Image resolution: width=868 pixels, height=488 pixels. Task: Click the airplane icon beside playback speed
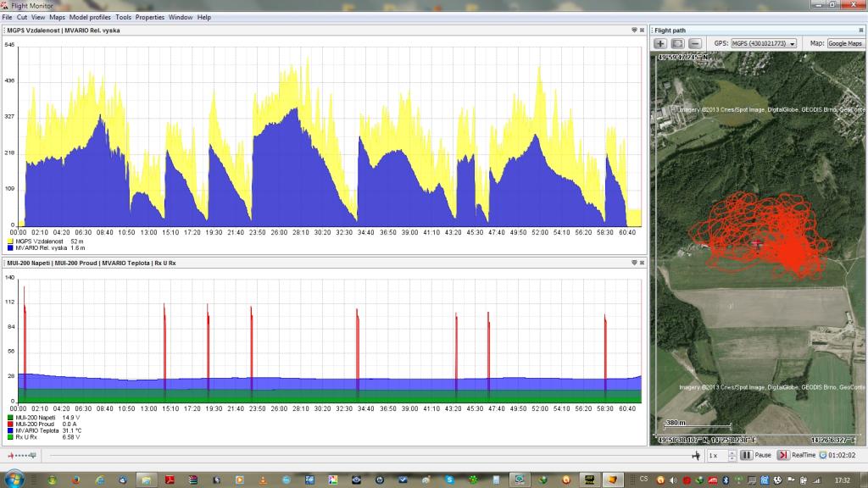[x=696, y=455]
